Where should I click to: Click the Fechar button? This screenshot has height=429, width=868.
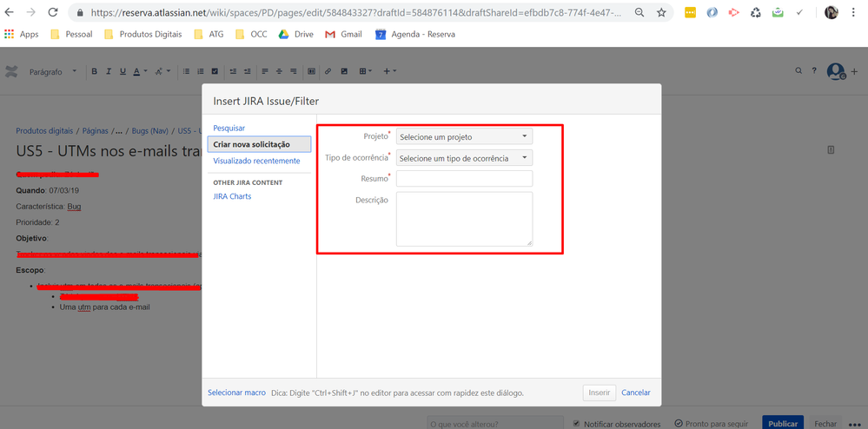coord(825,422)
